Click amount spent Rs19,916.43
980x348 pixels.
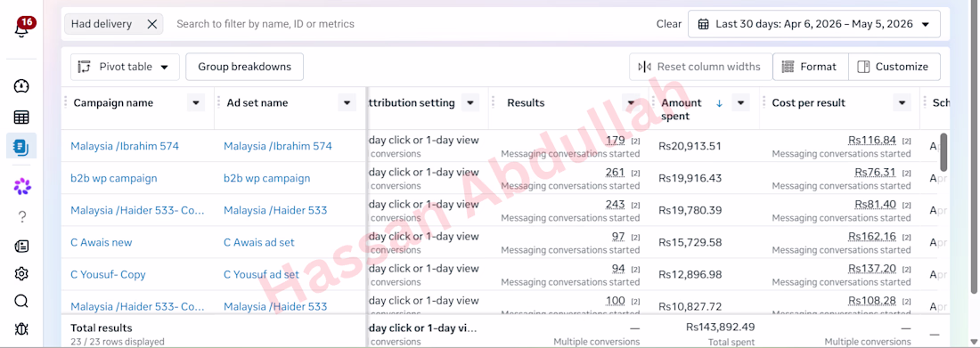[690, 178]
